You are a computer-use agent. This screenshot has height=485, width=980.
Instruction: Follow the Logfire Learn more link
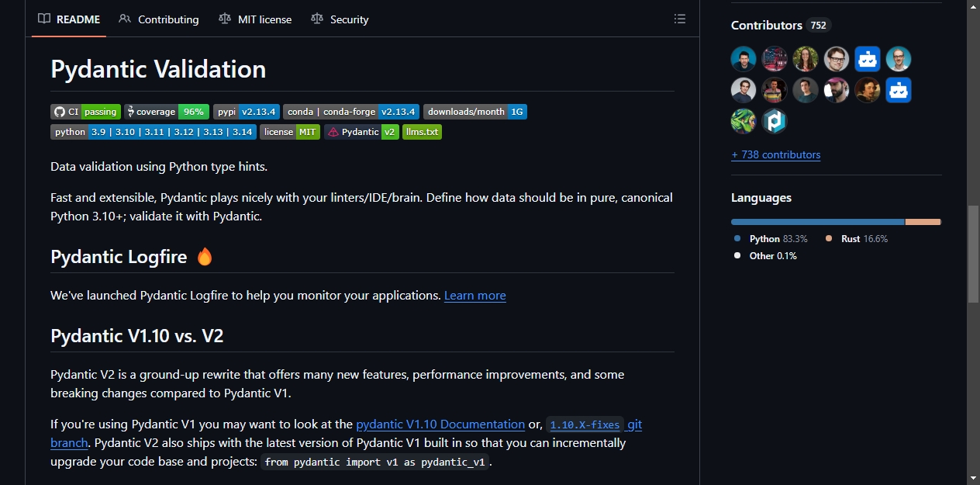point(475,296)
